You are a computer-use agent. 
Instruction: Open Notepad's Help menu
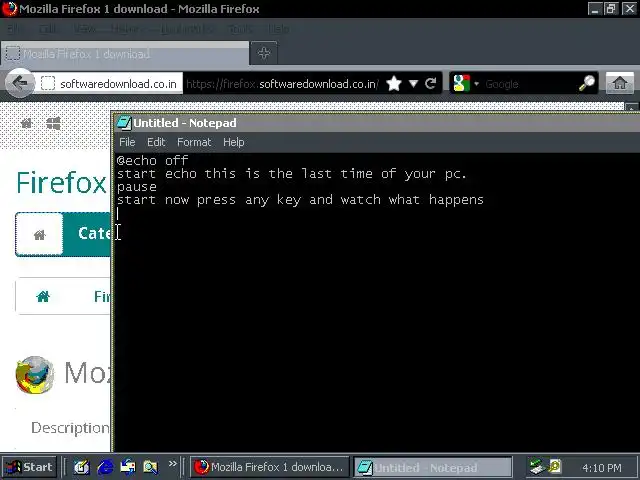tap(233, 142)
